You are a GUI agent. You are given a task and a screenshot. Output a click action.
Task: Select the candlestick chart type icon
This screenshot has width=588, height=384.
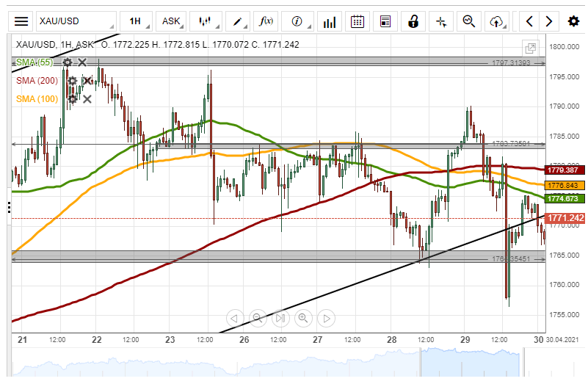(x=206, y=21)
